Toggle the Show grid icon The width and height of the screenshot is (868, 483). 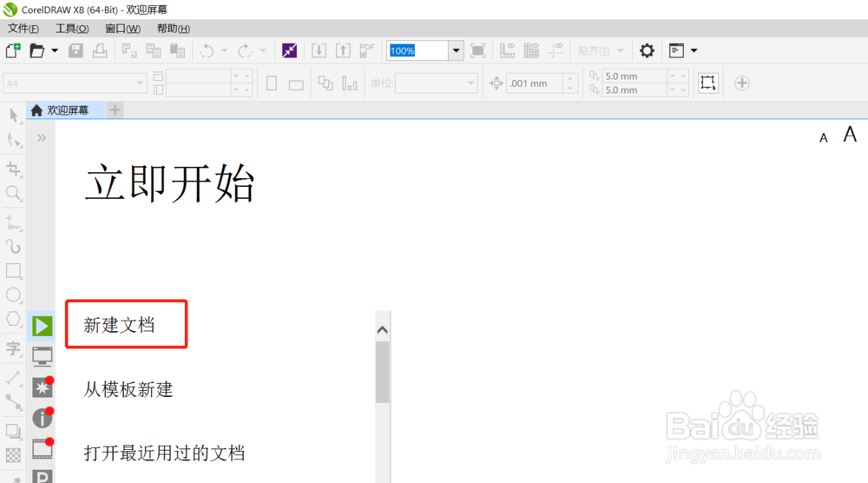click(531, 51)
